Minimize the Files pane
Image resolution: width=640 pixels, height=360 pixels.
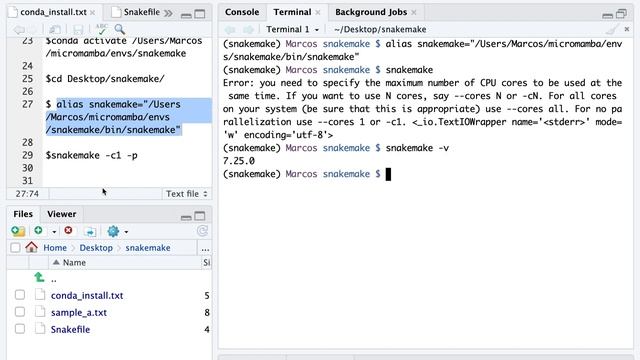pos(186,217)
